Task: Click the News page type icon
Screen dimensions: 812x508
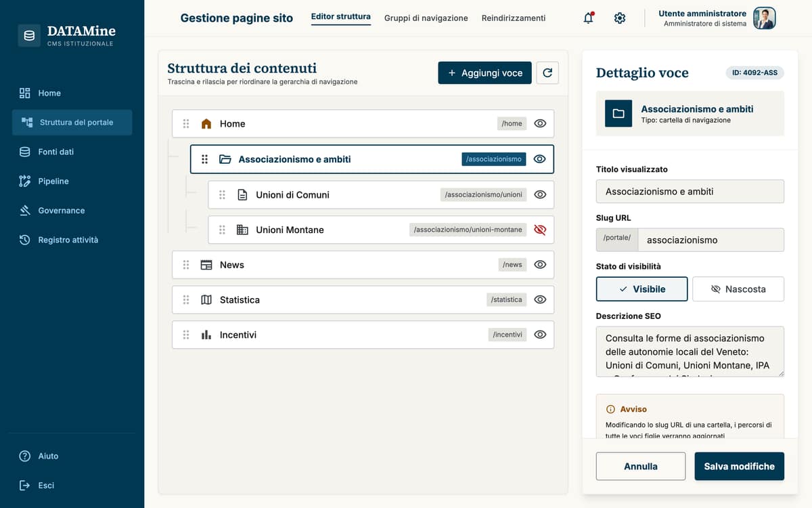Action: click(206, 265)
